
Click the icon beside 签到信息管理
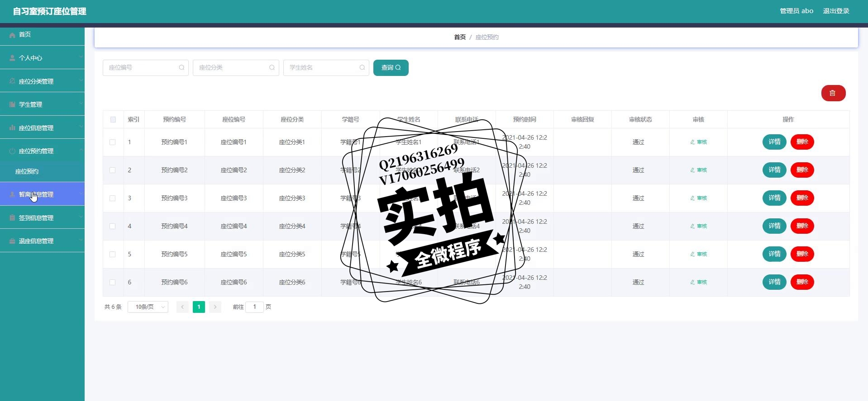click(x=12, y=218)
